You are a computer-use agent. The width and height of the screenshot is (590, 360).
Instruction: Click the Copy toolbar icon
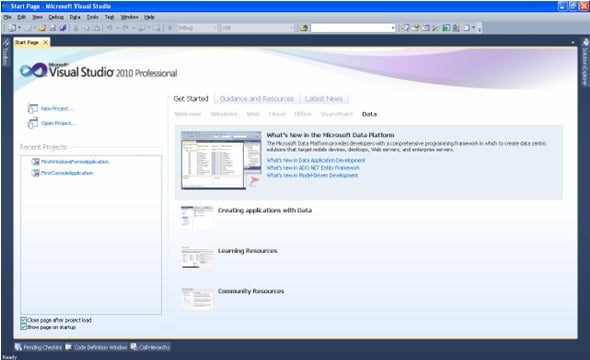(x=86, y=28)
